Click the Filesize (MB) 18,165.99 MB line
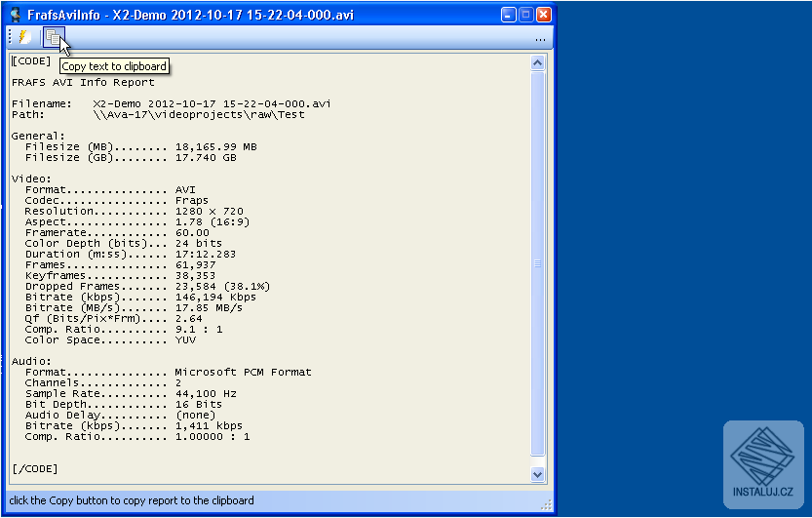Screen dimensions: 812x518 click(140, 146)
